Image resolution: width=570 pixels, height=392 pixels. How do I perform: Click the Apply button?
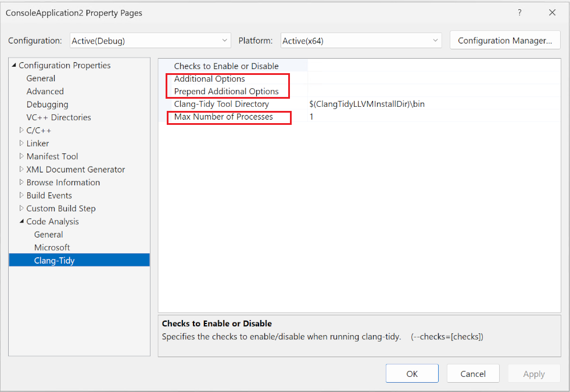(534, 373)
